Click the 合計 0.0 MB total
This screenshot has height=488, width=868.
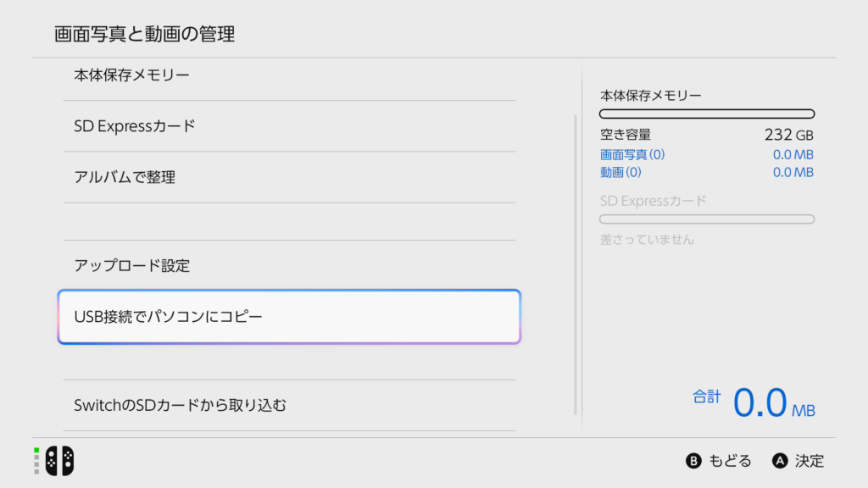pyautogui.click(x=754, y=402)
